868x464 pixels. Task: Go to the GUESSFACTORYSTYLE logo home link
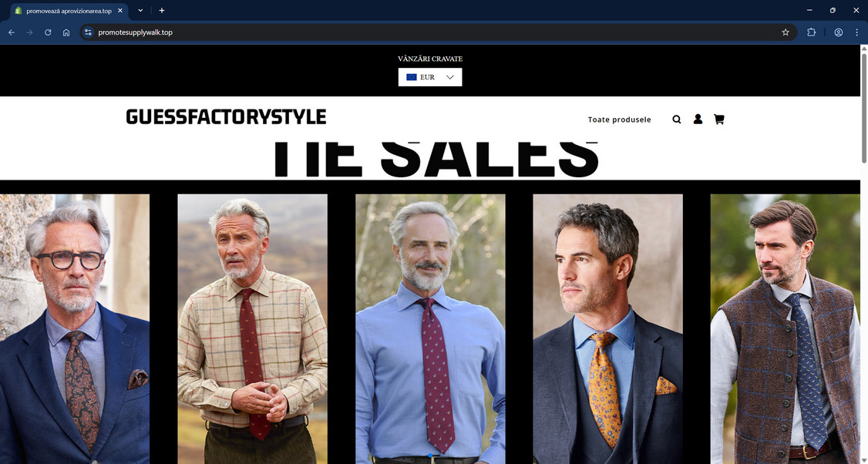pos(226,117)
